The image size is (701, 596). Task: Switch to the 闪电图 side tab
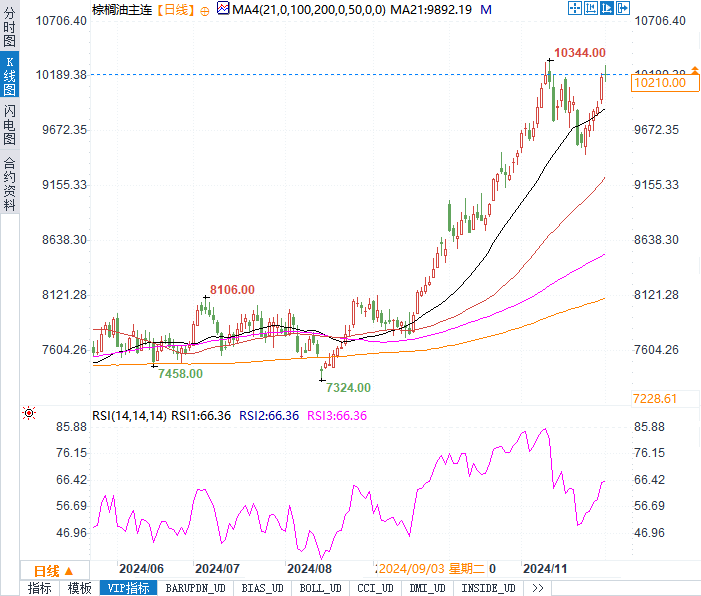[9, 126]
